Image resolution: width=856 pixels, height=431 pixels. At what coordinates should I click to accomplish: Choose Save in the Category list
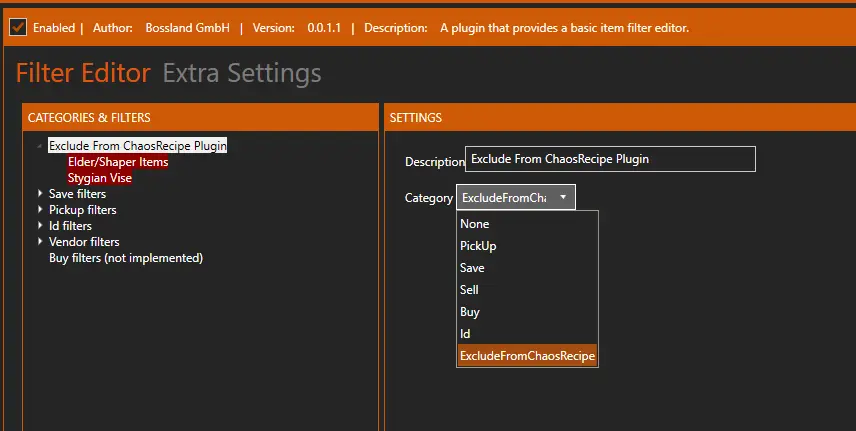(x=527, y=268)
